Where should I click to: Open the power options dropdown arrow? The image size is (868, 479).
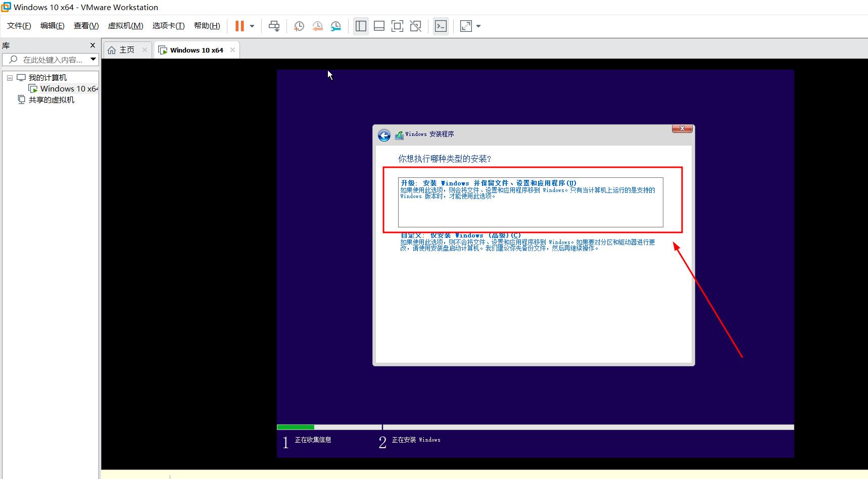[252, 26]
